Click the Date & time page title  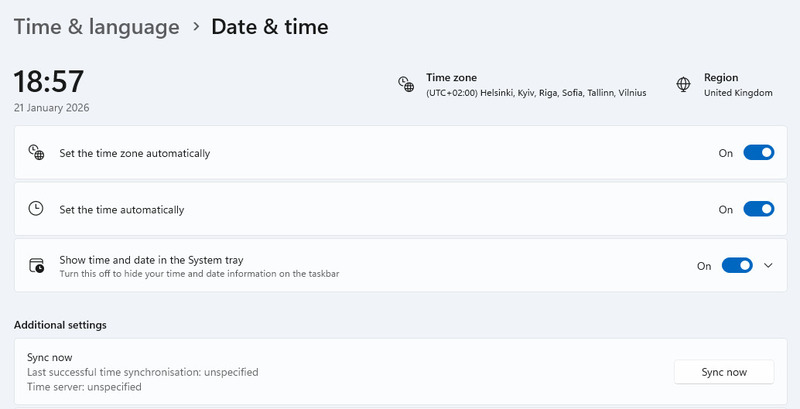269,27
